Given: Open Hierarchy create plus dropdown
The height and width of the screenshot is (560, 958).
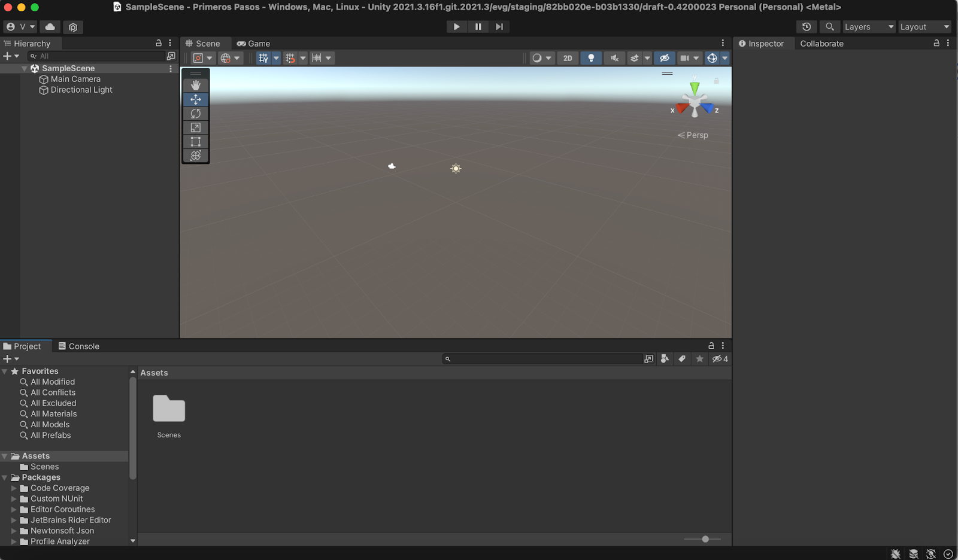Looking at the screenshot, I should (x=11, y=56).
